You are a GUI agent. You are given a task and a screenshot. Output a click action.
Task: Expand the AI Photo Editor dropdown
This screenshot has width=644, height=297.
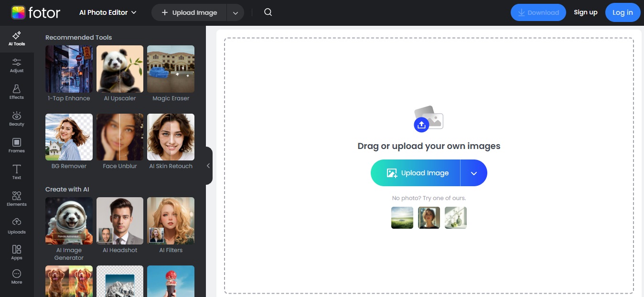(108, 12)
